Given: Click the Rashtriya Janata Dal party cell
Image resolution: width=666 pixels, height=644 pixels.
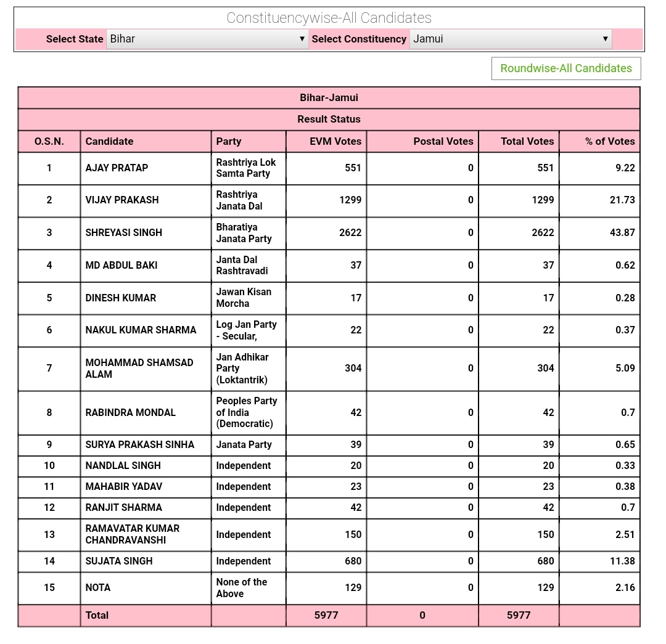Looking at the screenshot, I should [239, 200].
